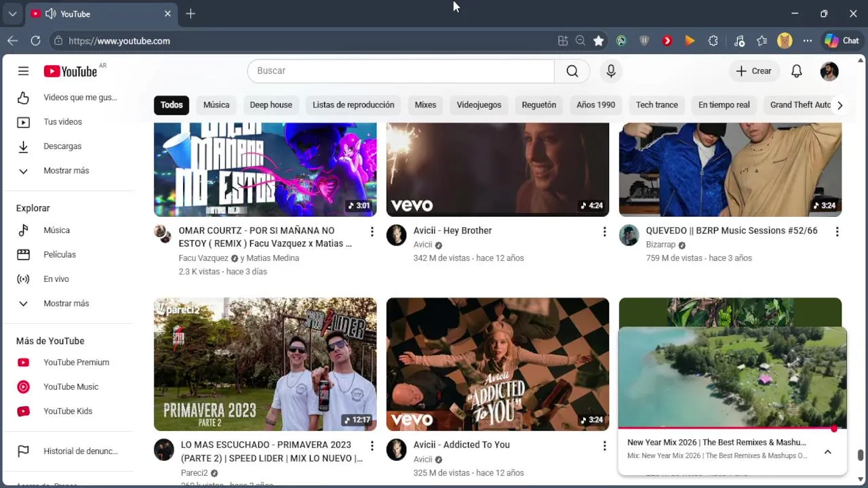Viewport: 868px width, 488px height.
Task: Select the Deep house filter chip
Action: (x=271, y=105)
